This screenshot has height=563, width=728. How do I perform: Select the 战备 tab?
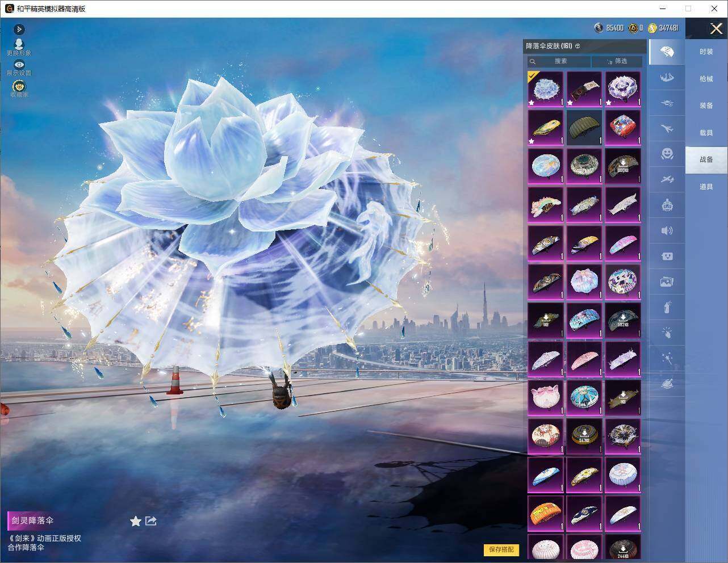tap(706, 159)
